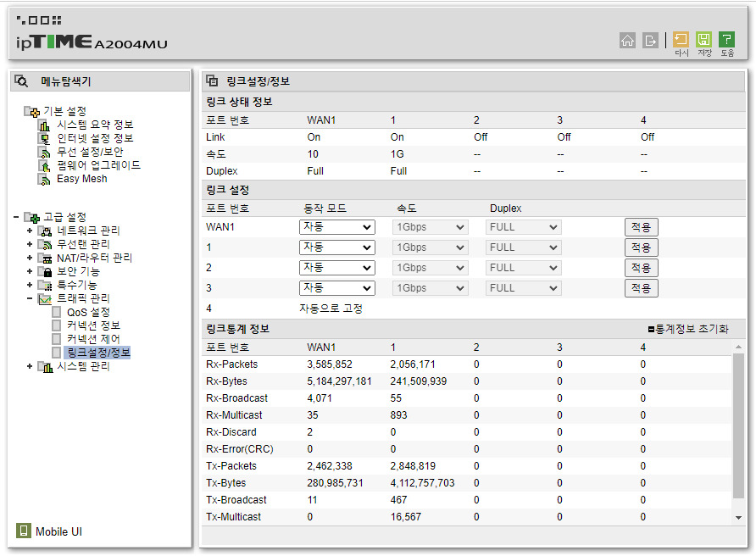Image resolution: width=756 pixels, height=556 pixels.
Task: Click the Mobile UI phone icon
Action: [x=24, y=531]
